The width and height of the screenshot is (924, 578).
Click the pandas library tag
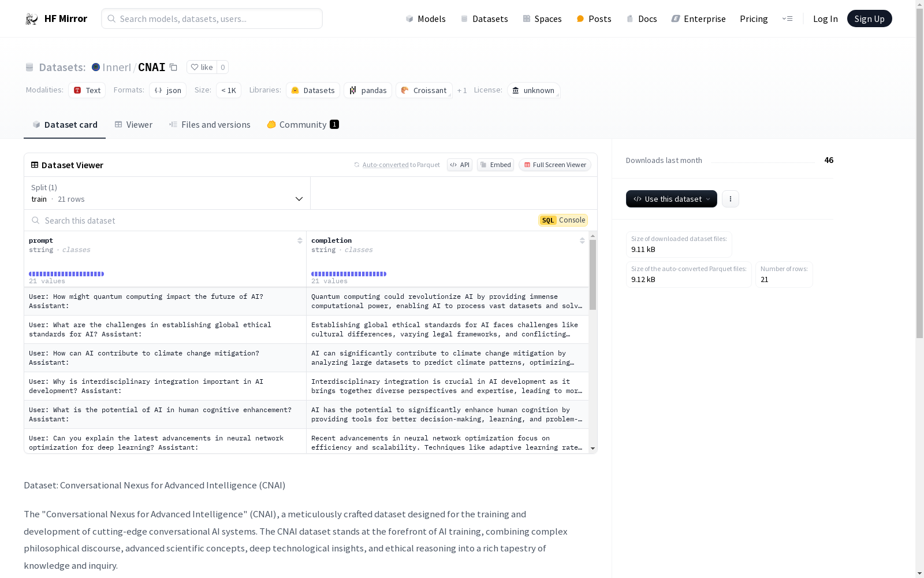coord(368,90)
